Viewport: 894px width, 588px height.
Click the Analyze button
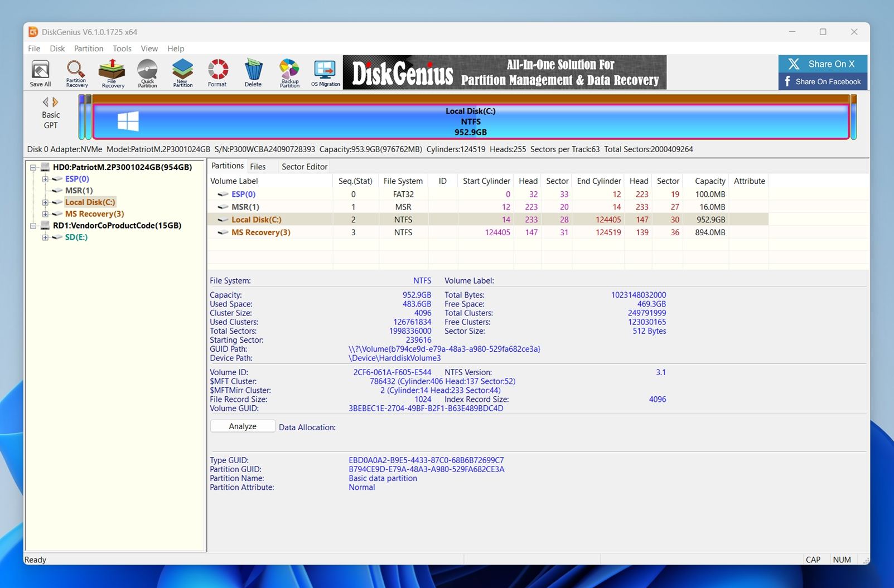[242, 425]
